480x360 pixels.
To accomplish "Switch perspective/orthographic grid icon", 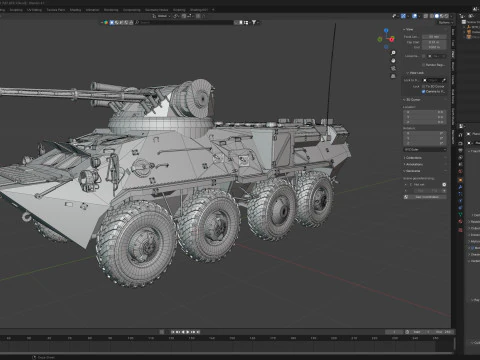I will [393, 76].
